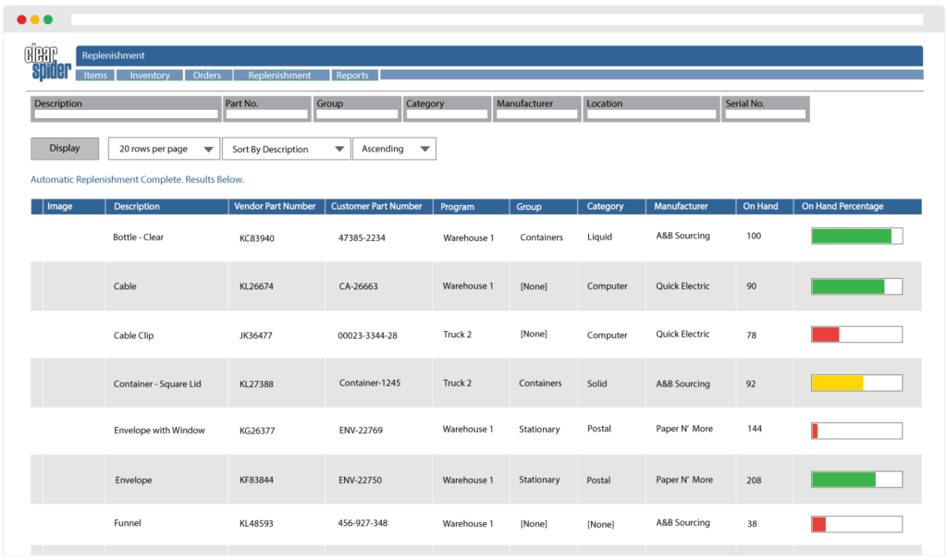The image size is (947, 560).
Task: Go to the Orders section
Action: pos(208,75)
